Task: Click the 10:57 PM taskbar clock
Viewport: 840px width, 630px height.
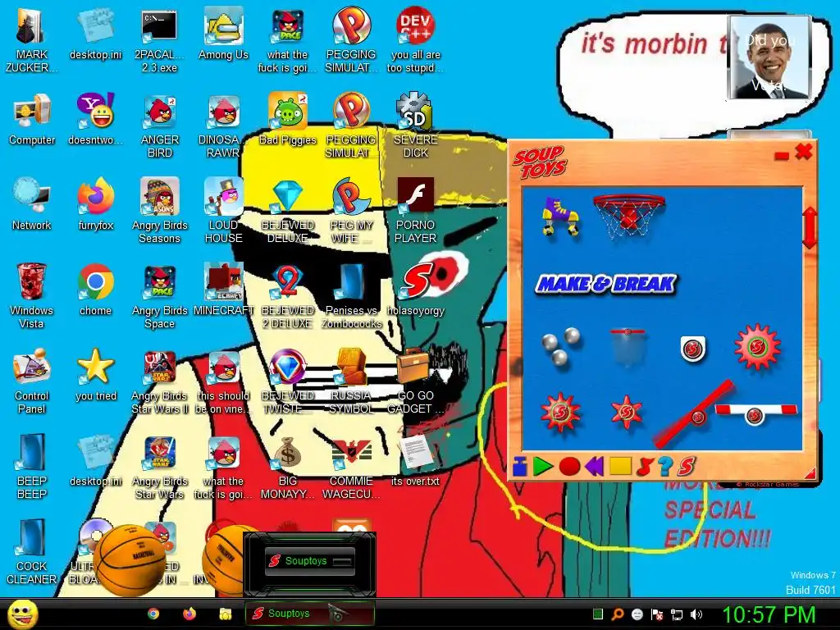Action: point(769,614)
